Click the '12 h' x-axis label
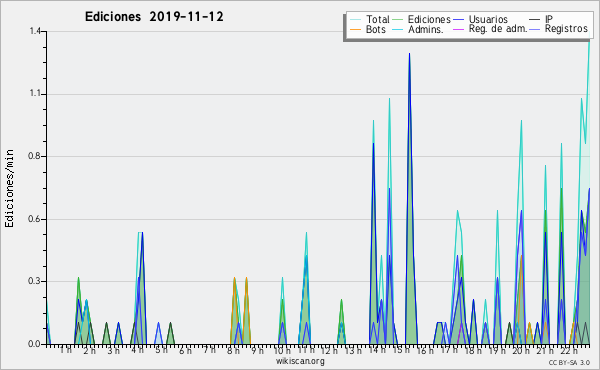This screenshot has height=370, width=600. pos(329,350)
